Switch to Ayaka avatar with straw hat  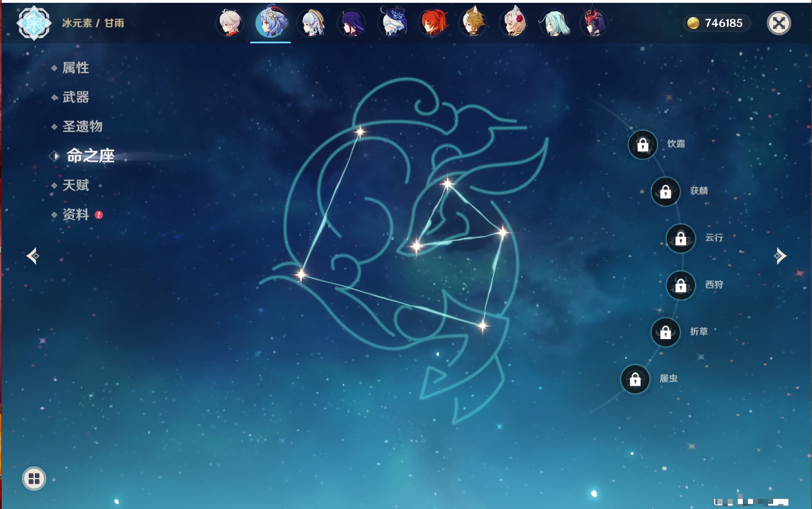tap(312, 23)
